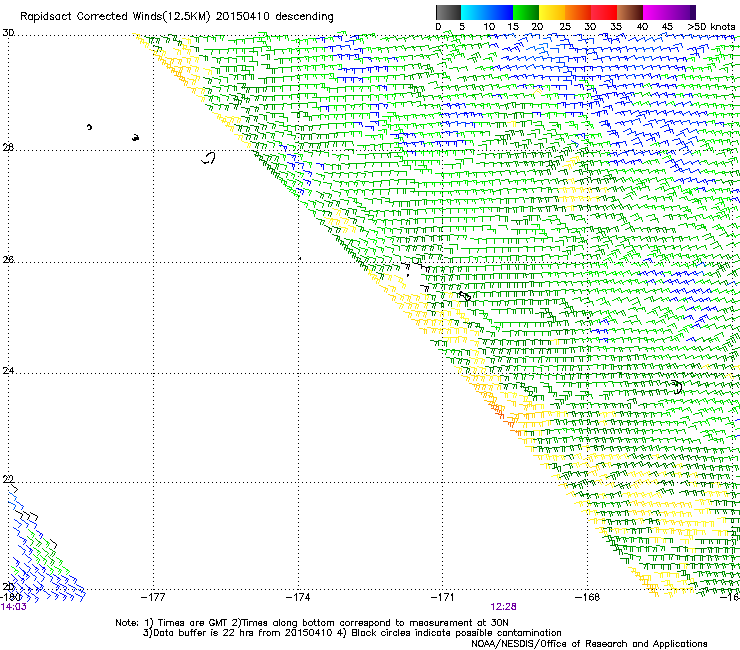Click the longitude label '-177'
The image size is (740, 650).
(x=153, y=597)
